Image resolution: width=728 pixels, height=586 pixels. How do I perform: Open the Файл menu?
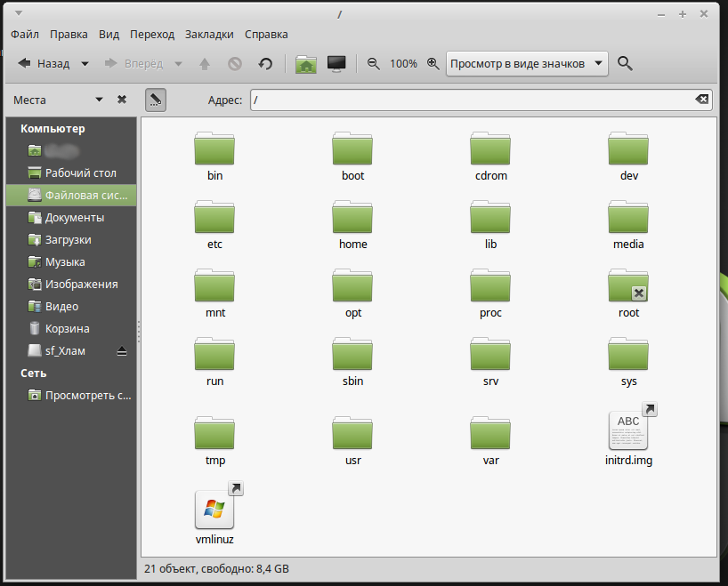(x=25, y=35)
